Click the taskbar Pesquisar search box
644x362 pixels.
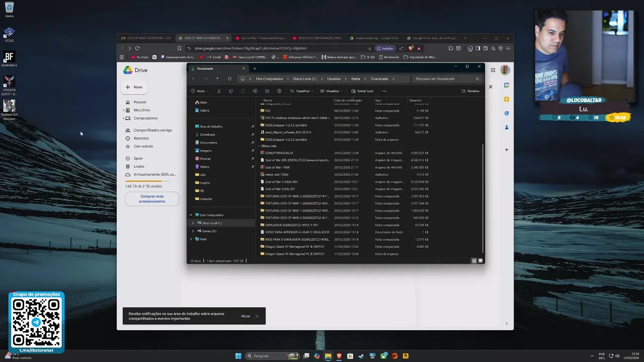tap(272, 356)
